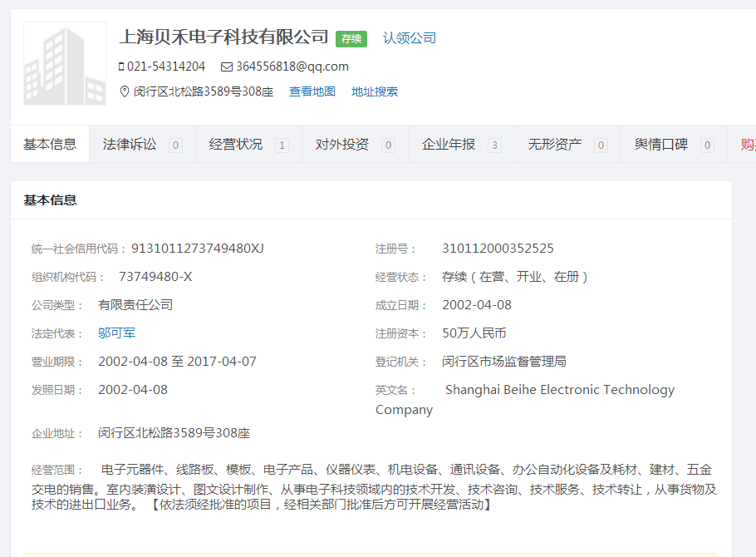Open the 查看地图 link

click(312, 91)
